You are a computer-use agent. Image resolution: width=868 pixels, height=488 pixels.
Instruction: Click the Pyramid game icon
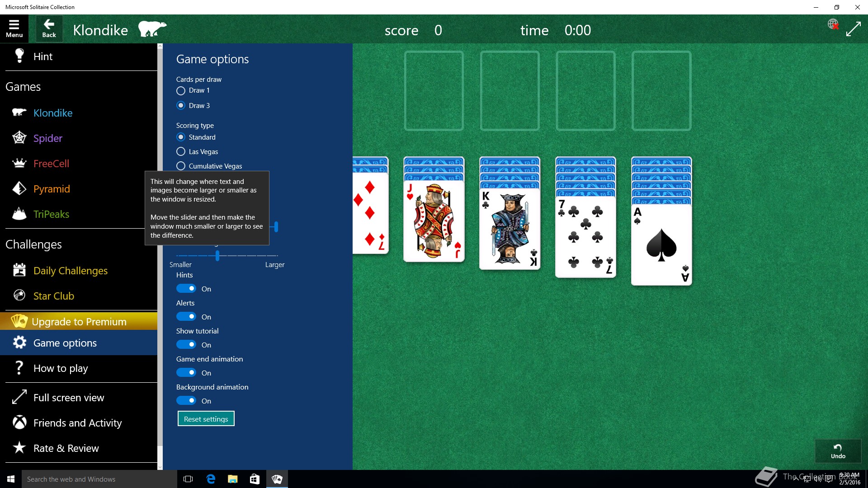pos(19,188)
